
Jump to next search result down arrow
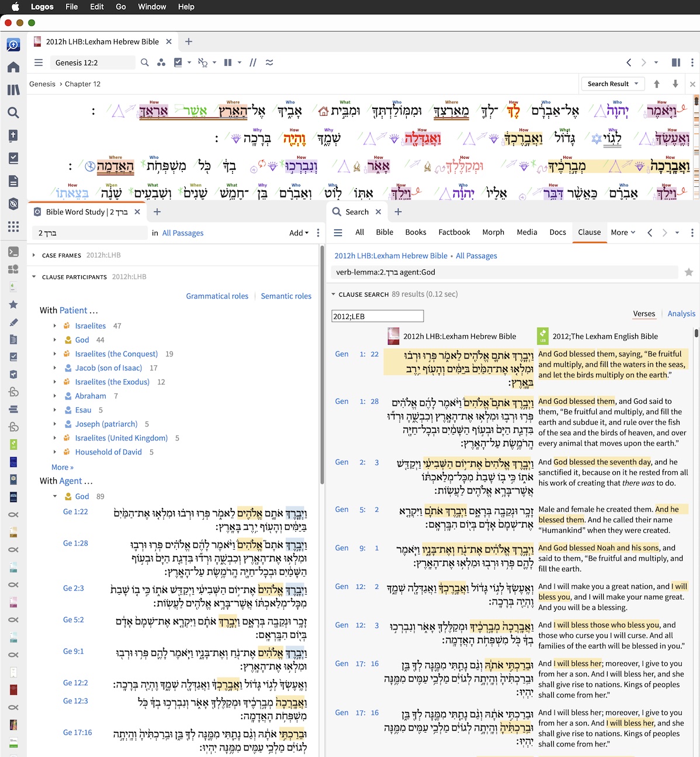click(675, 84)
